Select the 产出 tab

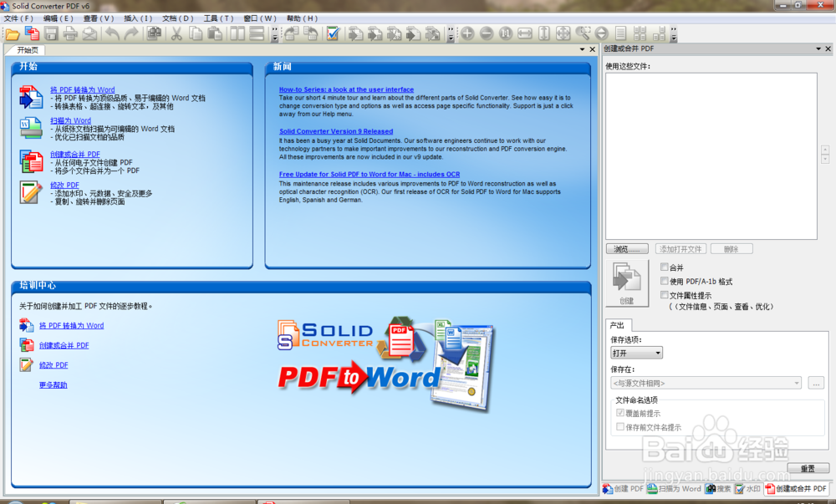click(x=618, y=325)
